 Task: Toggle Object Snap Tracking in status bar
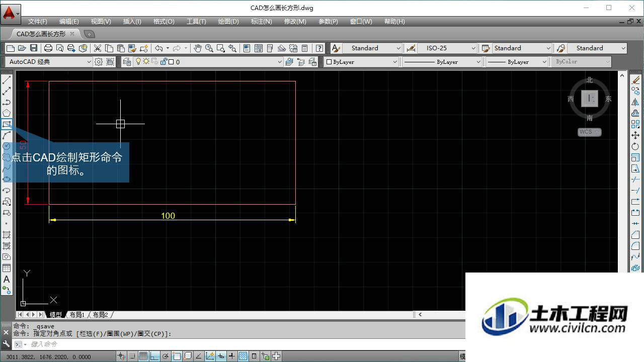pyautogui.click(x=199, y=356)
